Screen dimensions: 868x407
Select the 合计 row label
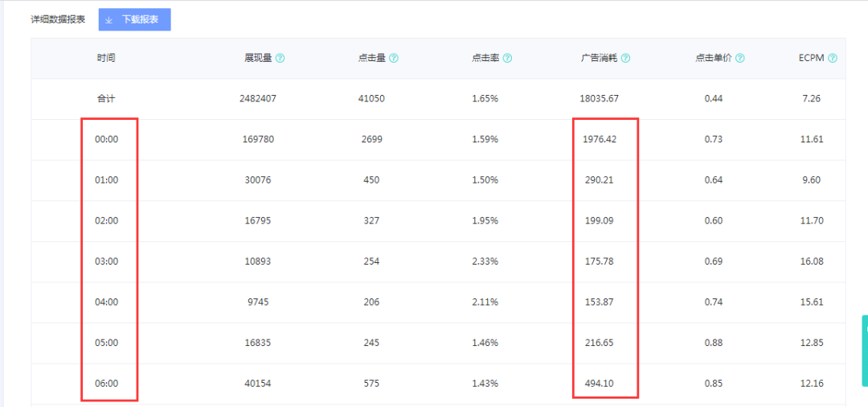click(106, 99)
